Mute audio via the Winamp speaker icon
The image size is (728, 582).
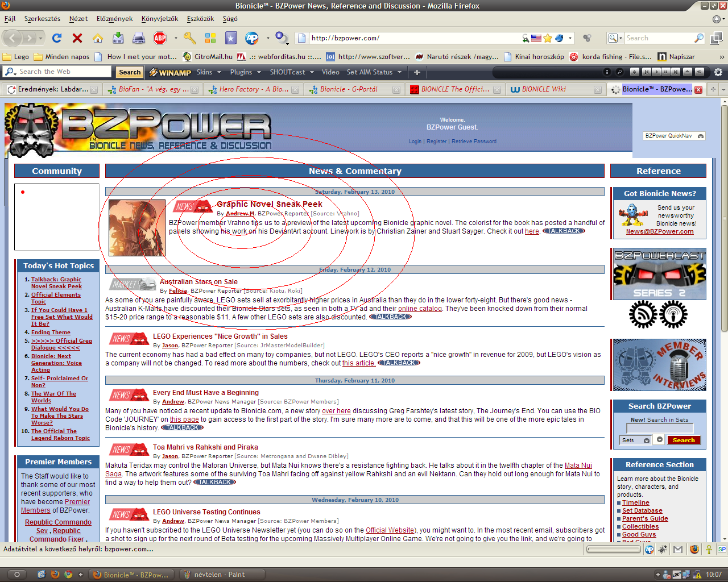(700, 72)
